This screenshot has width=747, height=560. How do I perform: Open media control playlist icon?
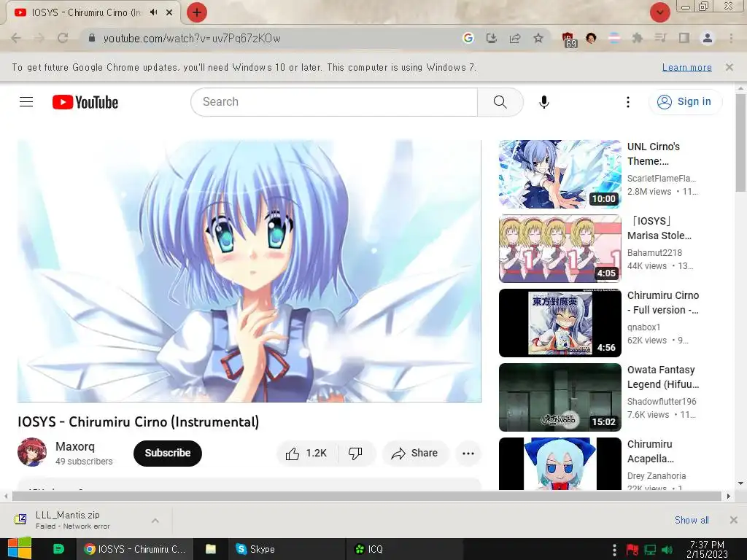click(x=660, y=38)
